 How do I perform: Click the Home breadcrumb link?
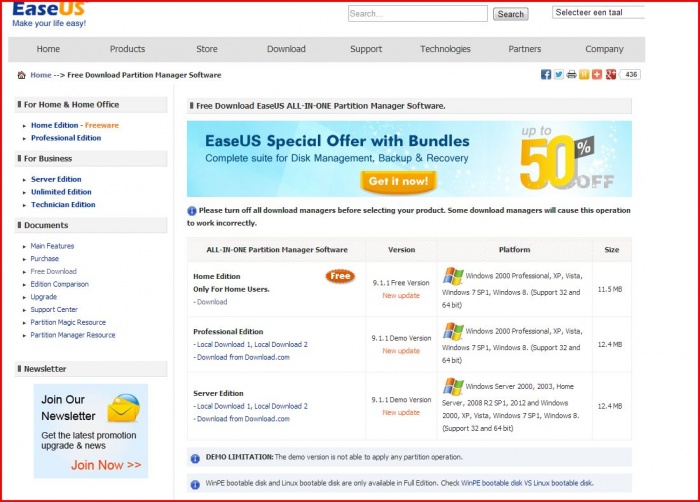pos(41,75)
